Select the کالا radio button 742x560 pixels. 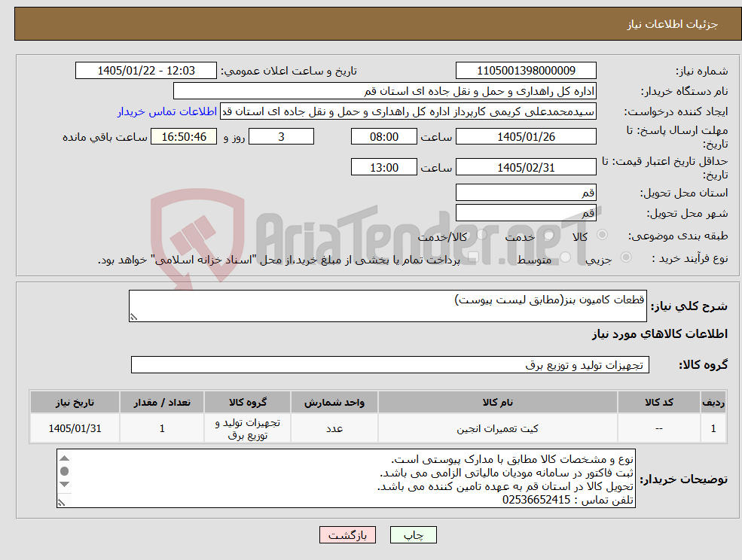603,235
